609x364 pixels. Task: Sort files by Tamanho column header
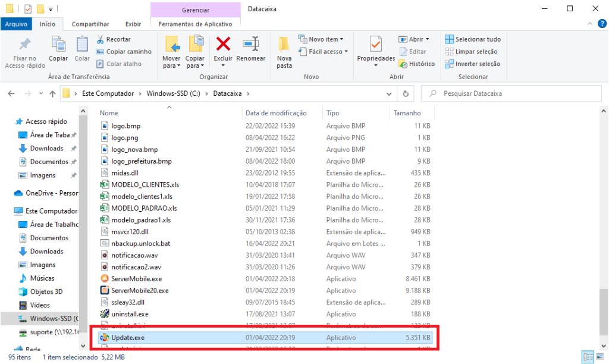[x=407, y=113]
